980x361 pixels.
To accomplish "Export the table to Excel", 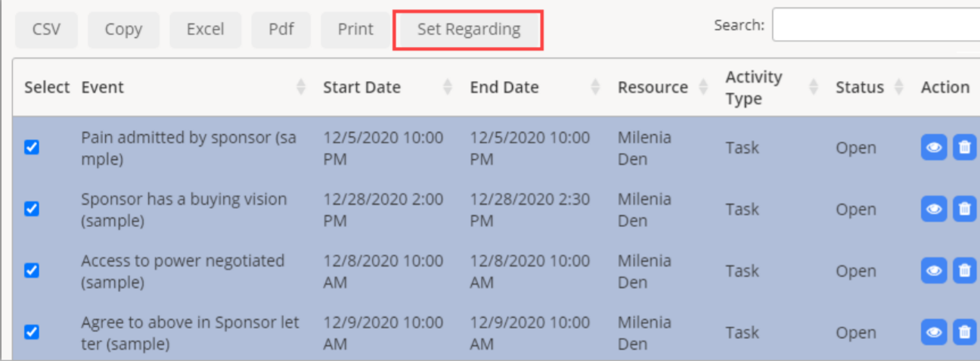I will coord(205,30).
